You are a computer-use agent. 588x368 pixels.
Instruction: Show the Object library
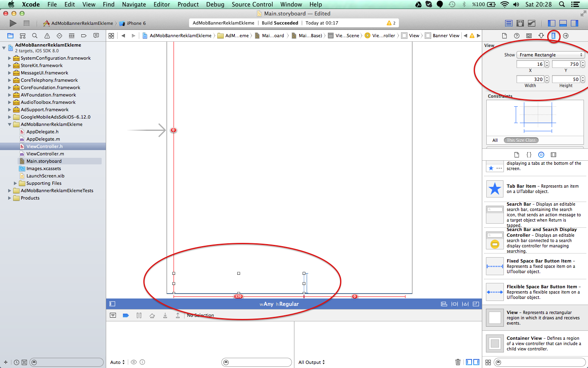click(x=541, y=155)
